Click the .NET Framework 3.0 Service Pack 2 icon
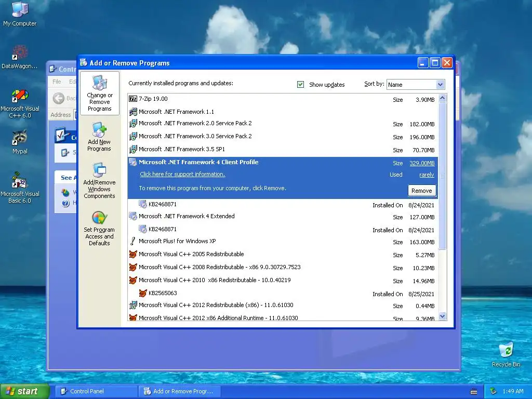The image size is (532, 399). 133,136
